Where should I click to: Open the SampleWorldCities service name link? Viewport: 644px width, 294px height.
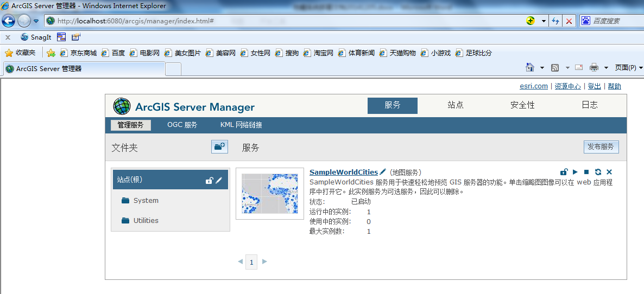tap(344, 172)
